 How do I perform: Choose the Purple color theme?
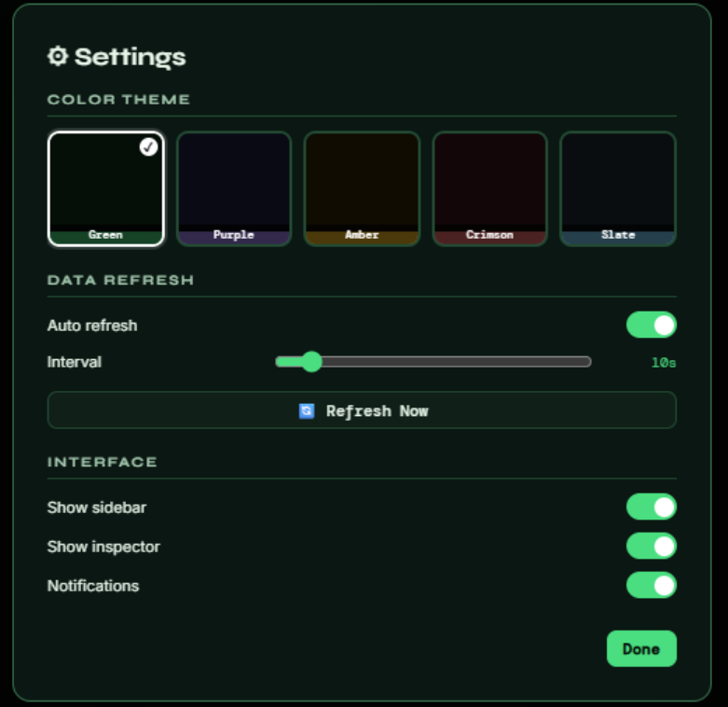[x=234, y=188]
